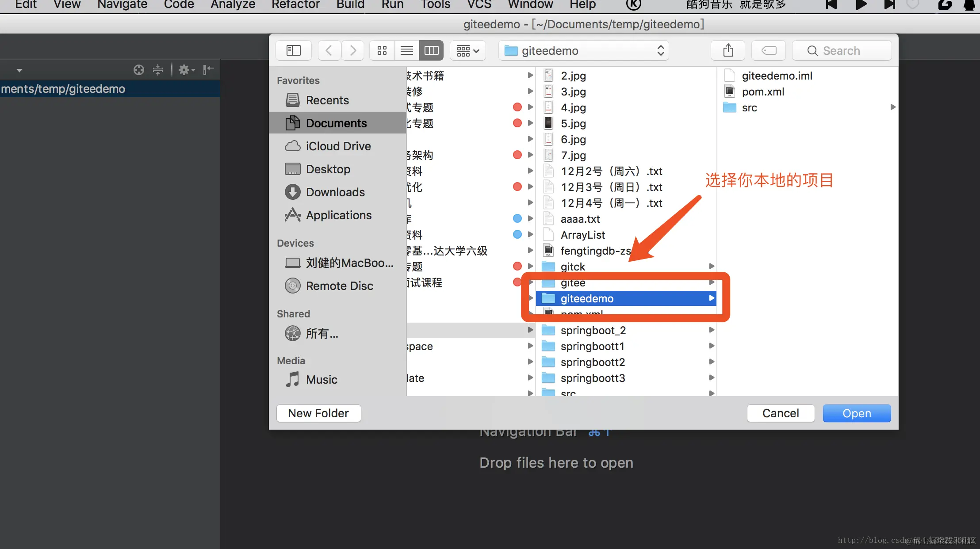This screenshot has height=549, width=980.
Task: Click the back navigation arrow
Action: point(329,50)
